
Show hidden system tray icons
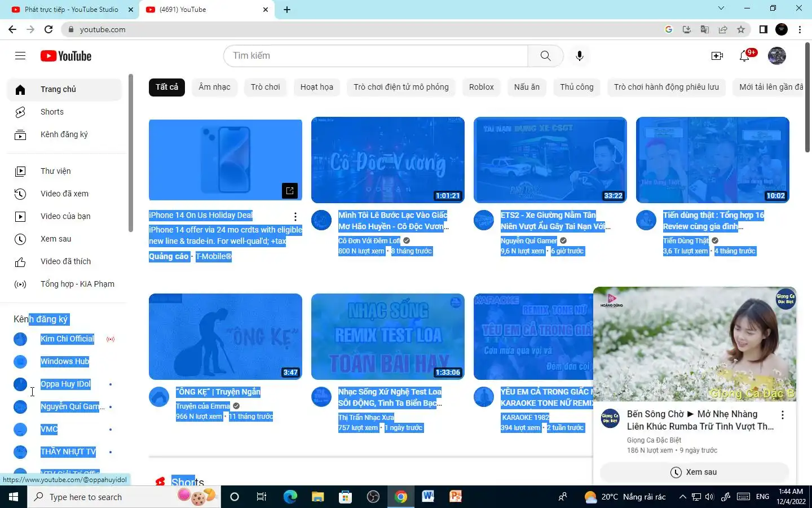pyautogui.click(x=682, y=497)
